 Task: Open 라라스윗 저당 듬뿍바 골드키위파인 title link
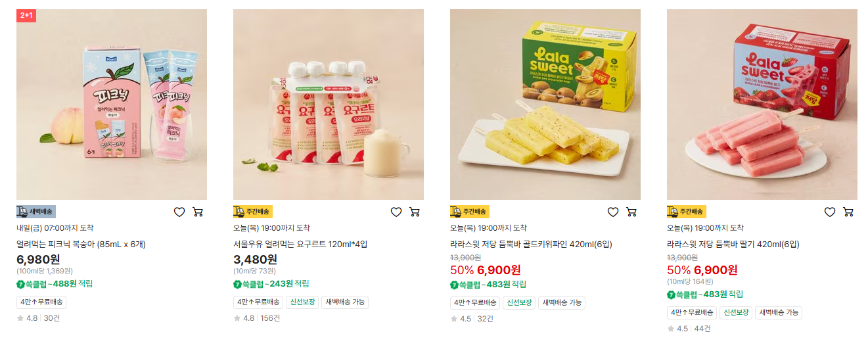(531, 245)
